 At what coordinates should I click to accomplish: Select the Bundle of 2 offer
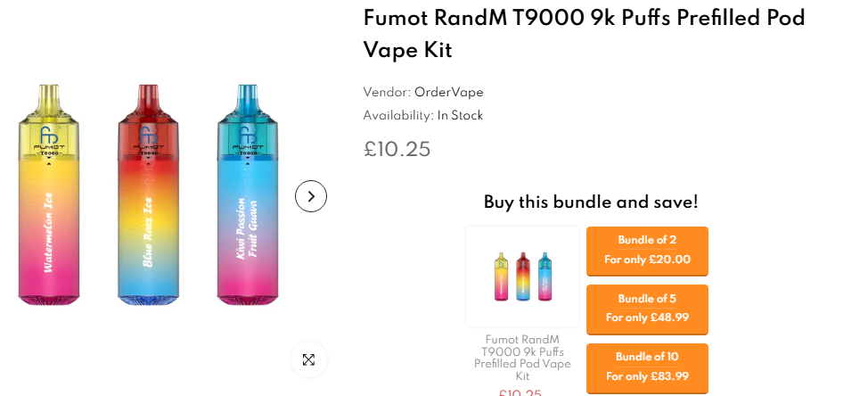[647, 251]
